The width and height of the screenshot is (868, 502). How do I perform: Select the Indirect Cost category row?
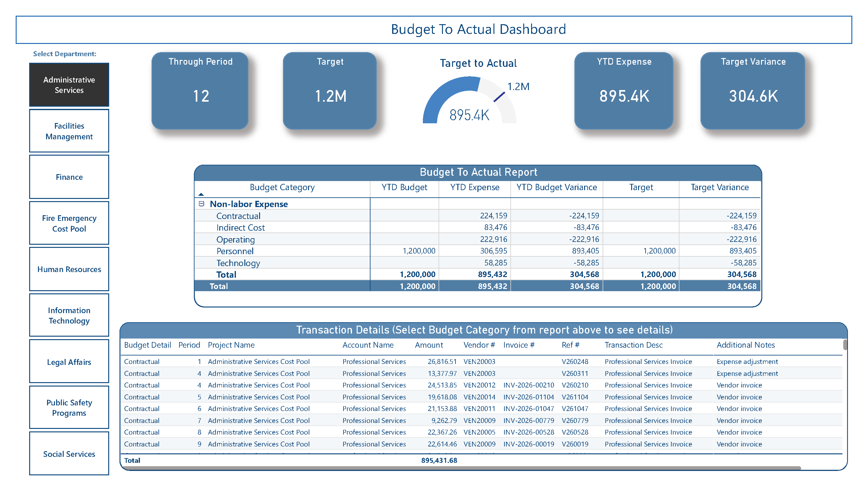pyautogui.click(x=477, y=227)
